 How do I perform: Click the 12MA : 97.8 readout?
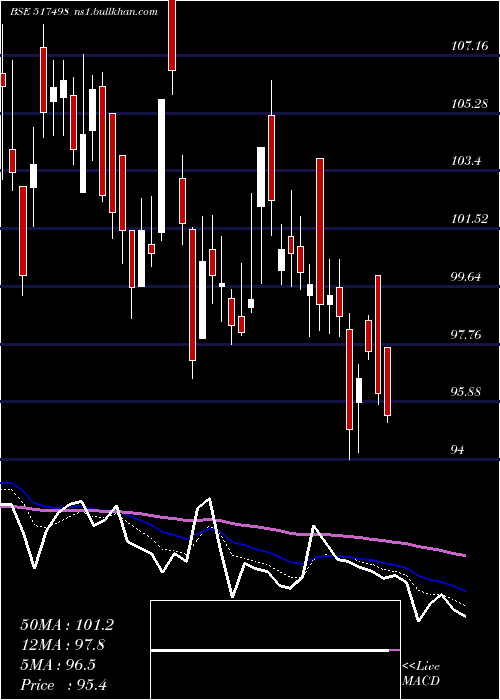[x=63, y=645]
